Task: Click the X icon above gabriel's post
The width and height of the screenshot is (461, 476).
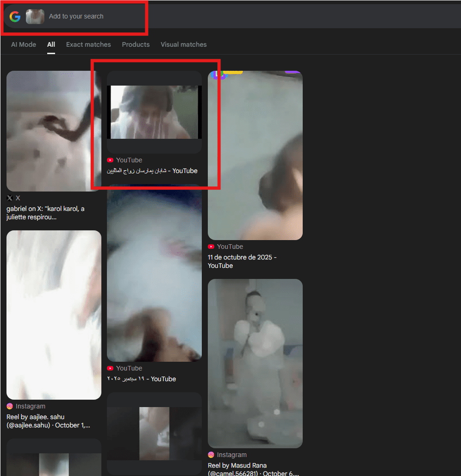Action: click(10, 198)
